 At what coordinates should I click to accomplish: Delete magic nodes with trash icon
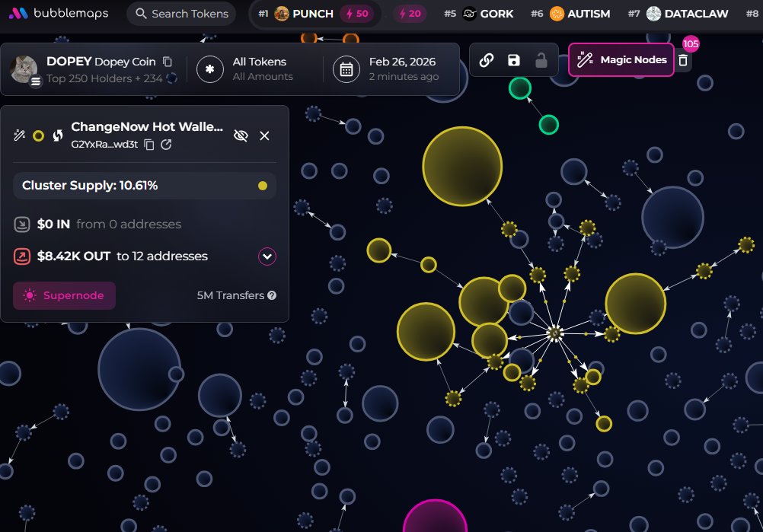tap(683, 60)
